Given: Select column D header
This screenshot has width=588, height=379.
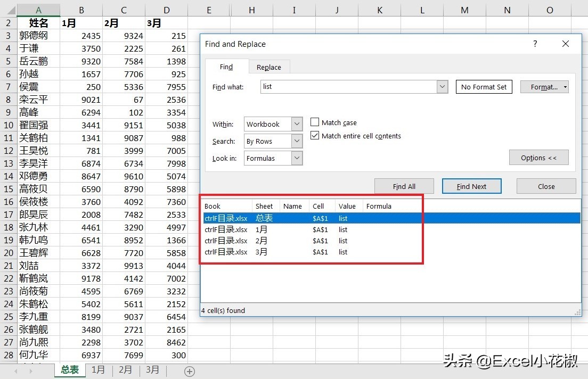Looking at the screenshot, I should 167,10.
